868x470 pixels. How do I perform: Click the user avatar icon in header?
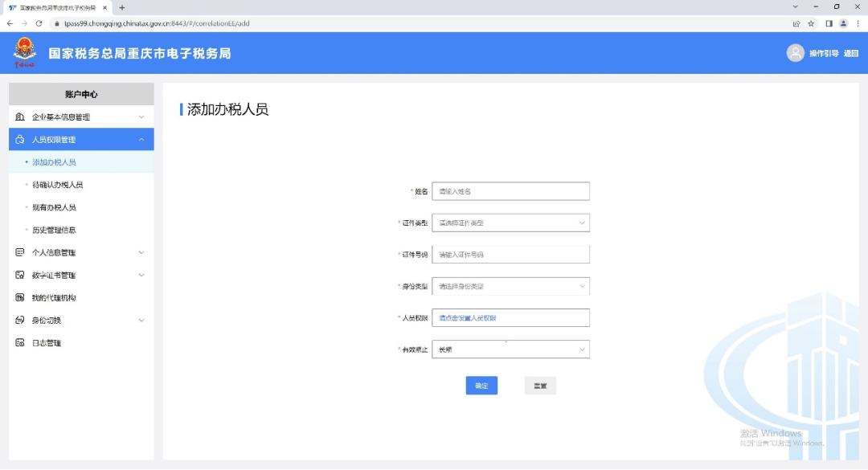pyautogui.click(x=795, y=53)
